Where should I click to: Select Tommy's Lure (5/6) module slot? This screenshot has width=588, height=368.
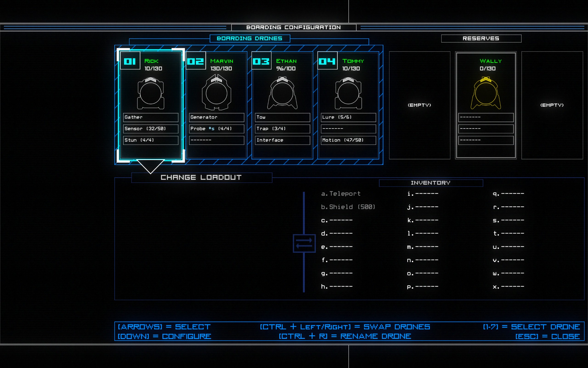(x=348, y=117)
